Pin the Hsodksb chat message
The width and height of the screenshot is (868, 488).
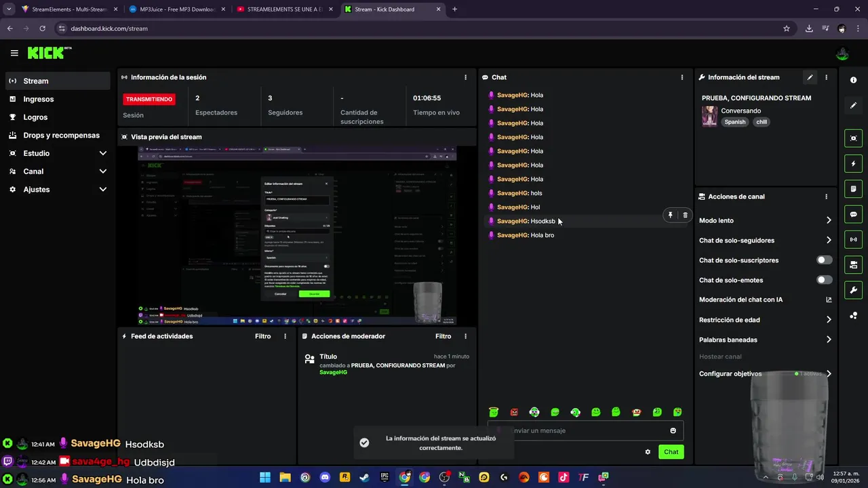[670, 215]
